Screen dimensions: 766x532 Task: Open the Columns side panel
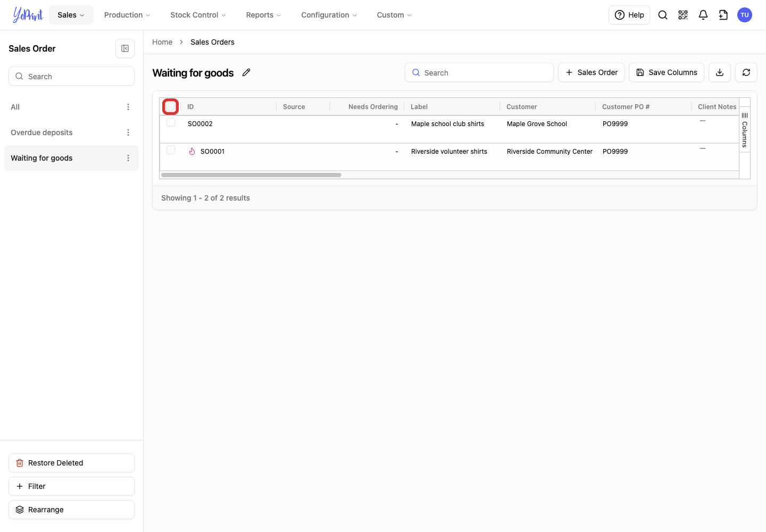[745, 130]
